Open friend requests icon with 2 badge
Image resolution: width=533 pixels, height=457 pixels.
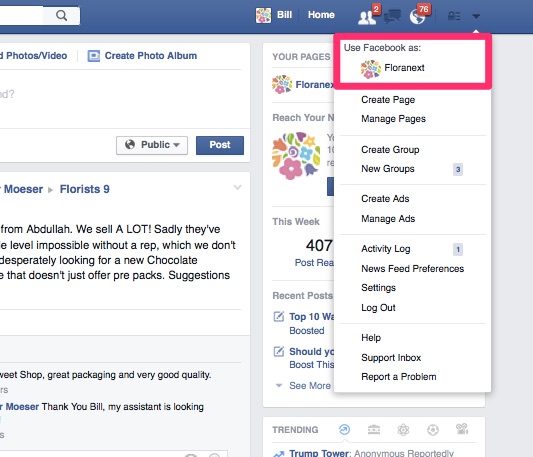367,17
